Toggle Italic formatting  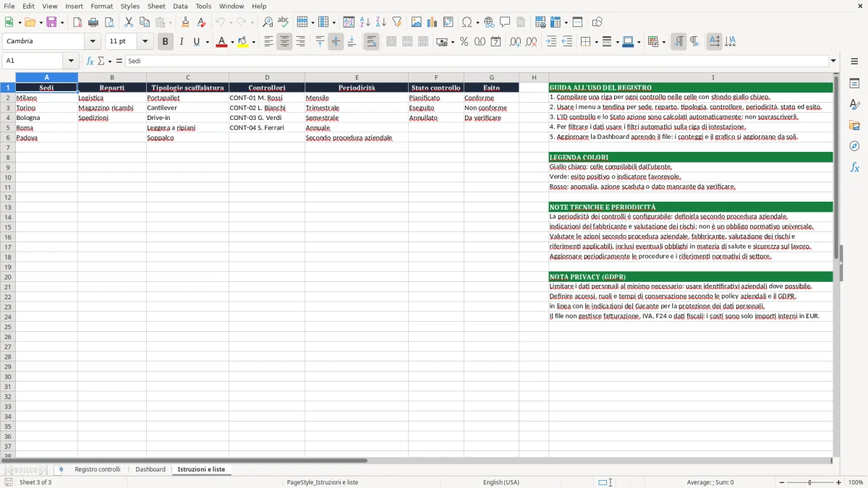(x=181, y=42)
